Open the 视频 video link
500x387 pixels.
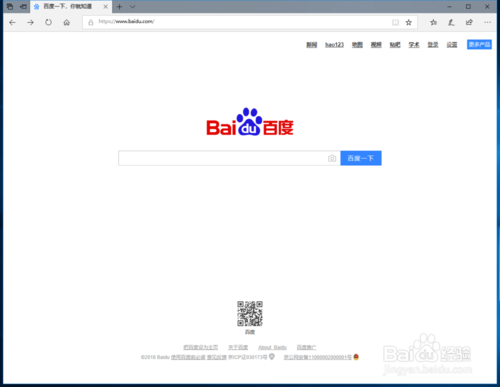tap(376, 45)
